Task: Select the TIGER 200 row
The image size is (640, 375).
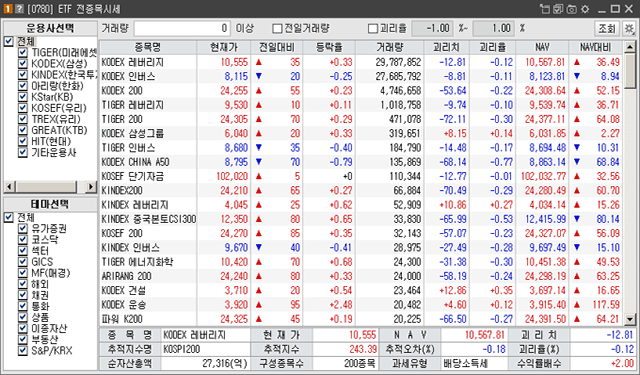Action: (x=361, y=119)
